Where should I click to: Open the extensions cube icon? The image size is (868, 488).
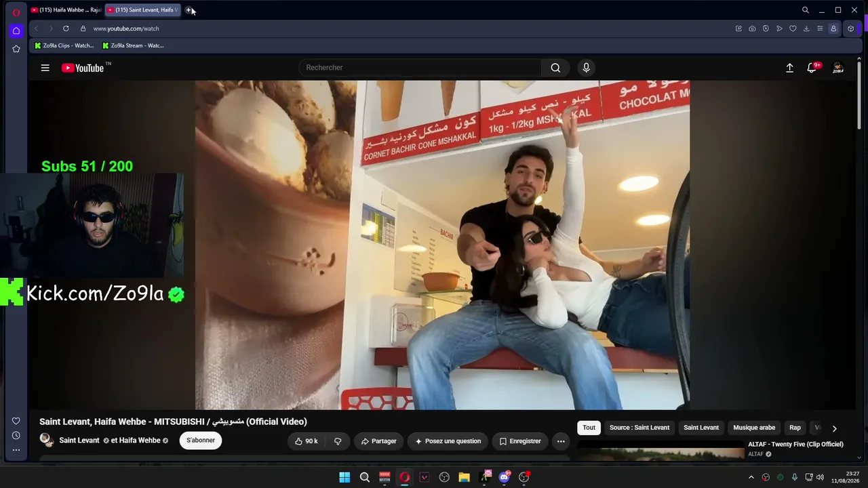point(851,28)
